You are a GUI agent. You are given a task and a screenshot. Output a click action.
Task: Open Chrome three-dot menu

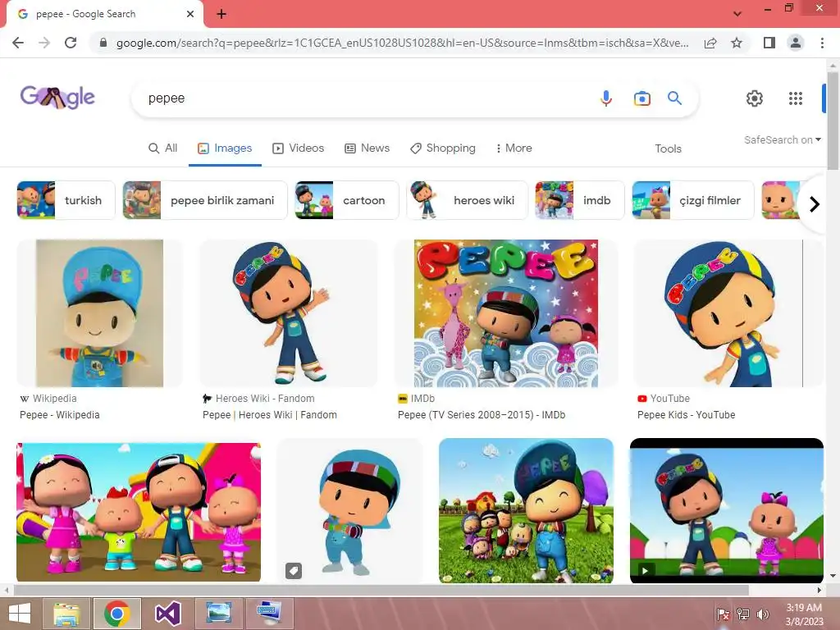pyautogui.click(x=822, y=43)
